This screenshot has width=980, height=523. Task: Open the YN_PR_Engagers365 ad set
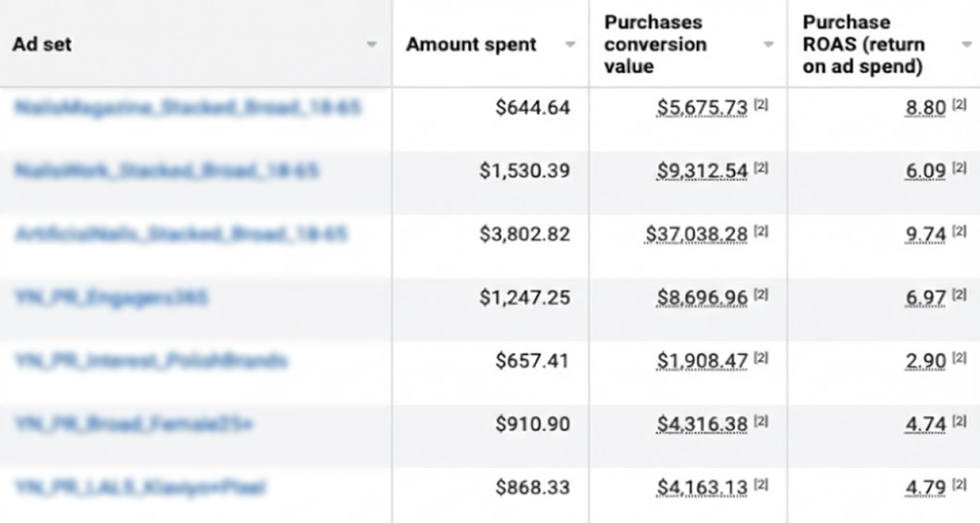(x=110, y=297)
